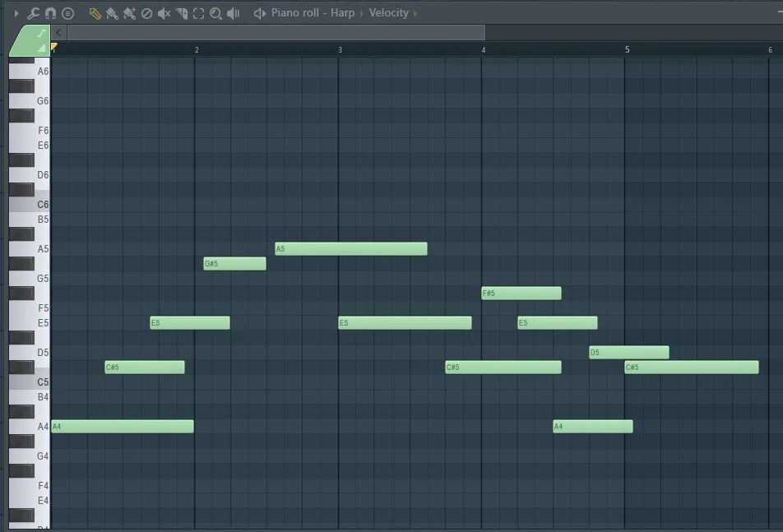783x532 pixels.
Task: Select the E5 note crossing bar 2
Action: point(190,323)
